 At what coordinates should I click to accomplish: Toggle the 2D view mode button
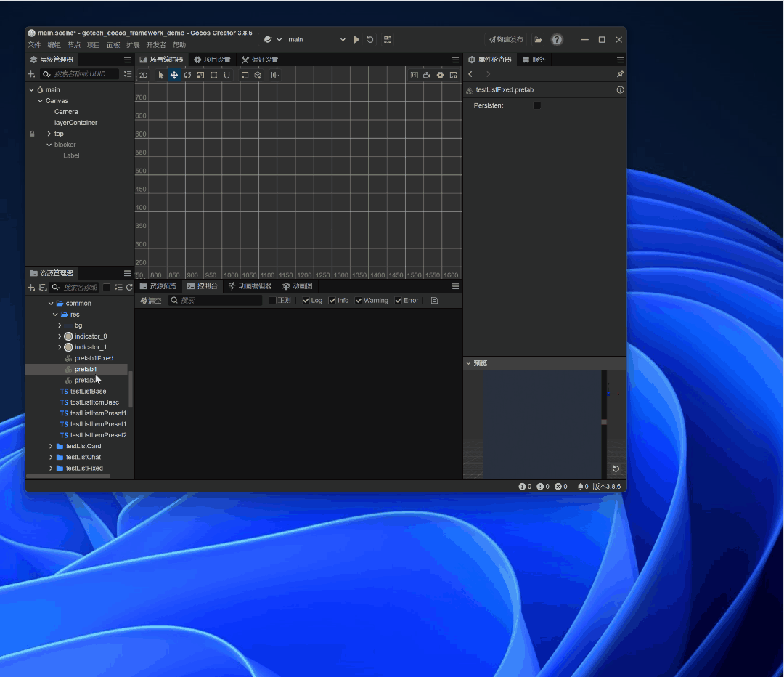click(144, 75)
